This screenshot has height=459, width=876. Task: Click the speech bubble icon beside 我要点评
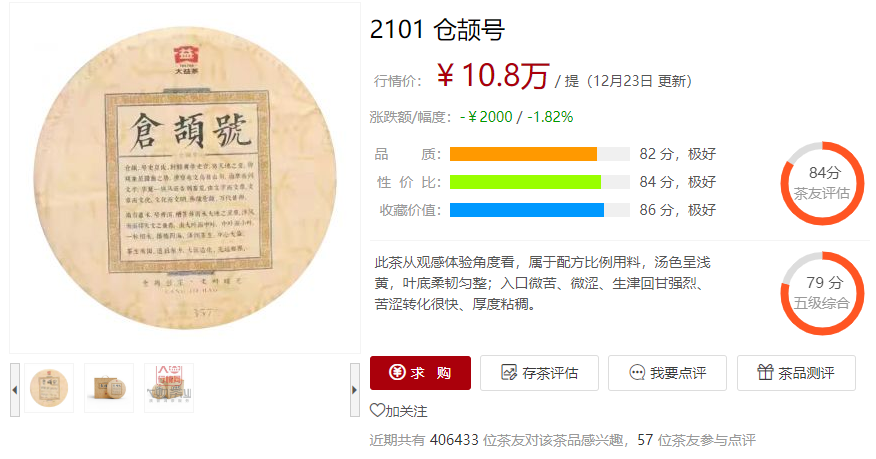click(637, 372)
